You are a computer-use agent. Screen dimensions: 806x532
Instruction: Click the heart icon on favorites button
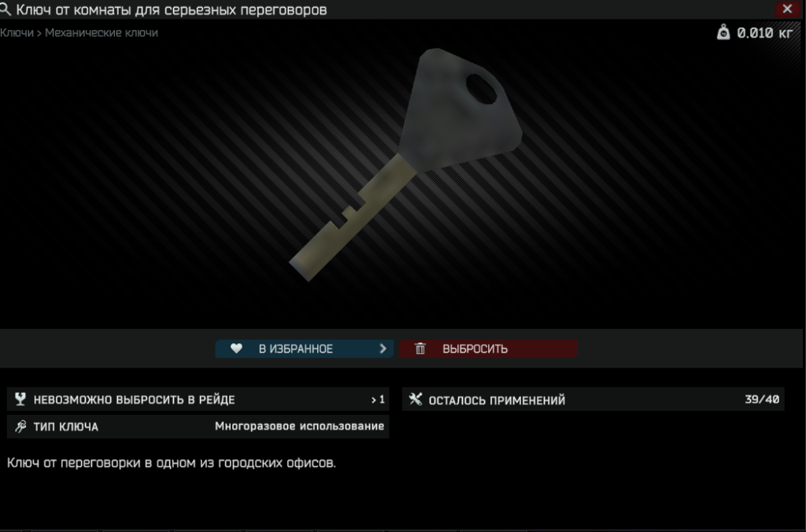pyautogui.click(x=236, y=349)
